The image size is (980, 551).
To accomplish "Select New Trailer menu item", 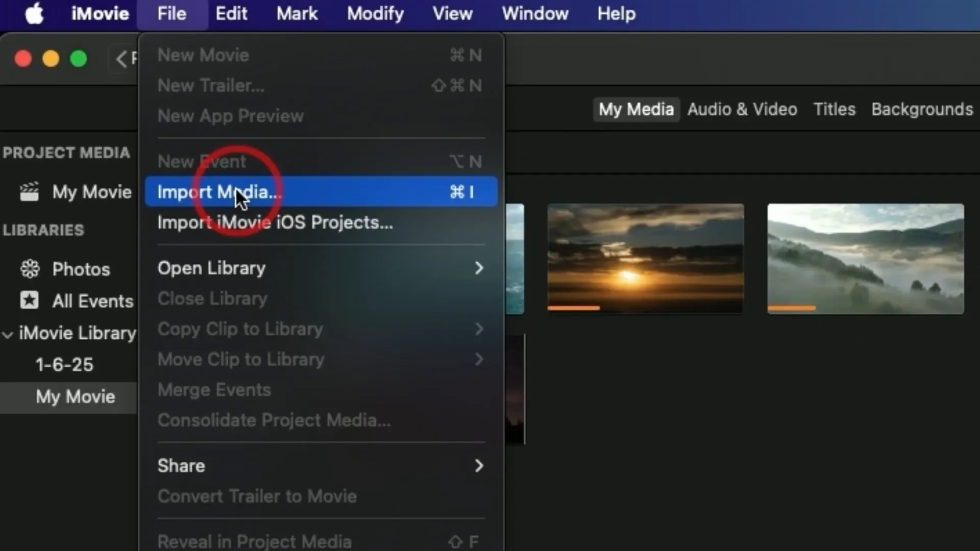I will (x=211, y=85).
